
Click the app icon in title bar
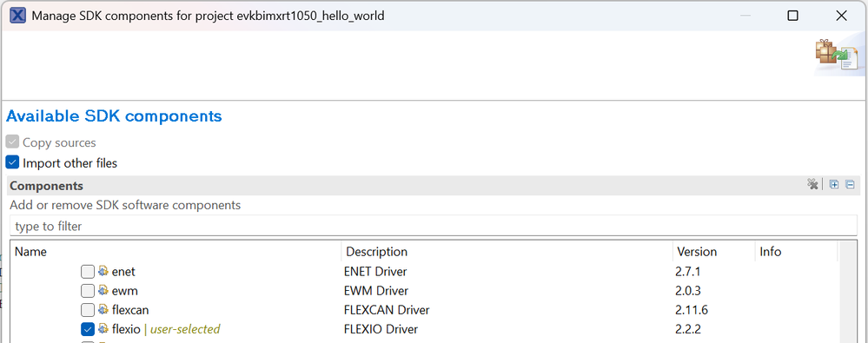point(17,16)
